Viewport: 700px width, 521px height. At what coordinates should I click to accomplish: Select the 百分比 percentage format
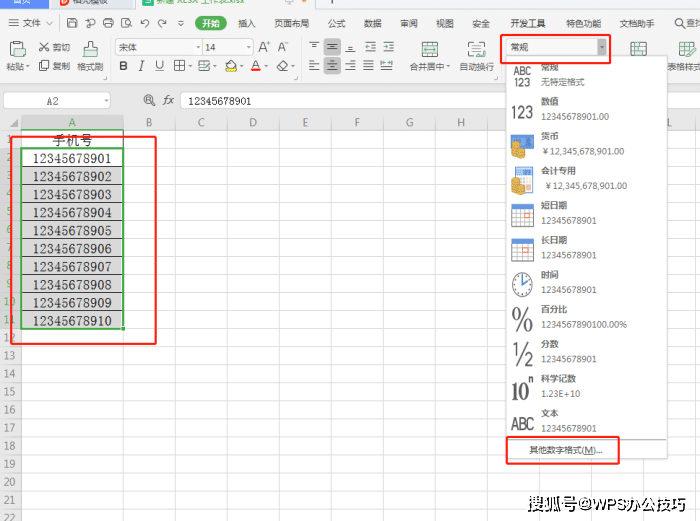coord(587,317)
